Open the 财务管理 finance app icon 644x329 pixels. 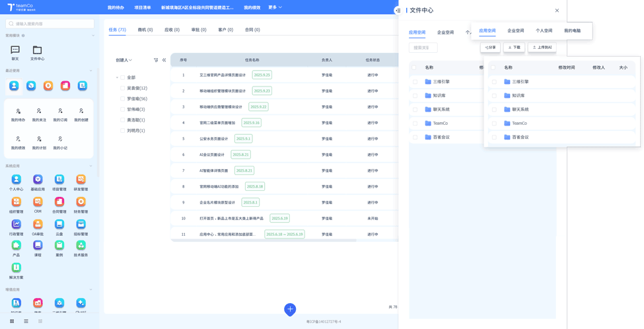[81, 201]
